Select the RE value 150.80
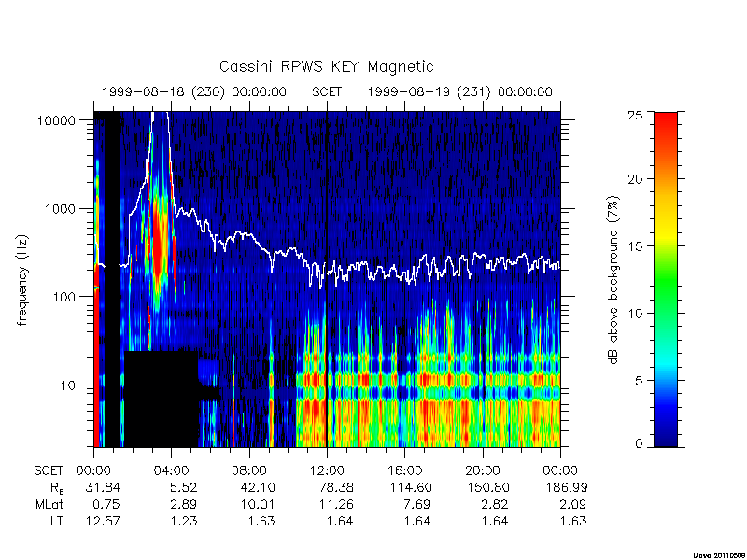Viewport: 747px width, 560px height. click(x=488, y=487)
